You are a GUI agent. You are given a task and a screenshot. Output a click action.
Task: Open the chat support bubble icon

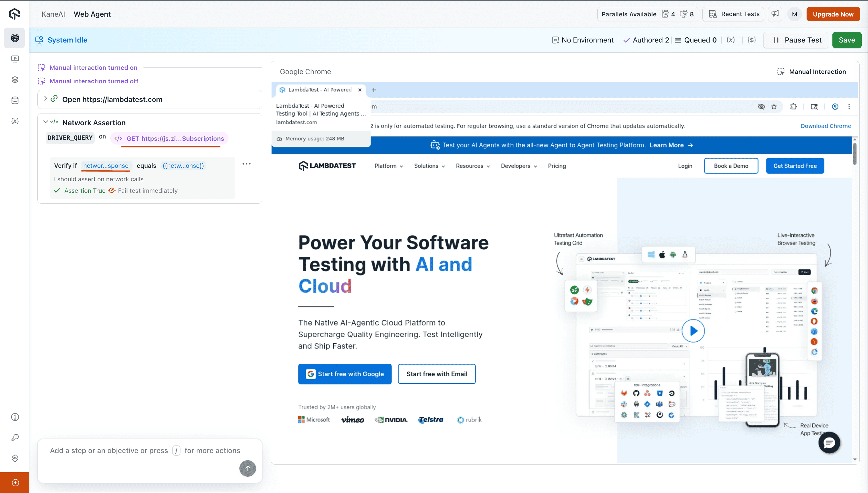(x=829, y=442)
